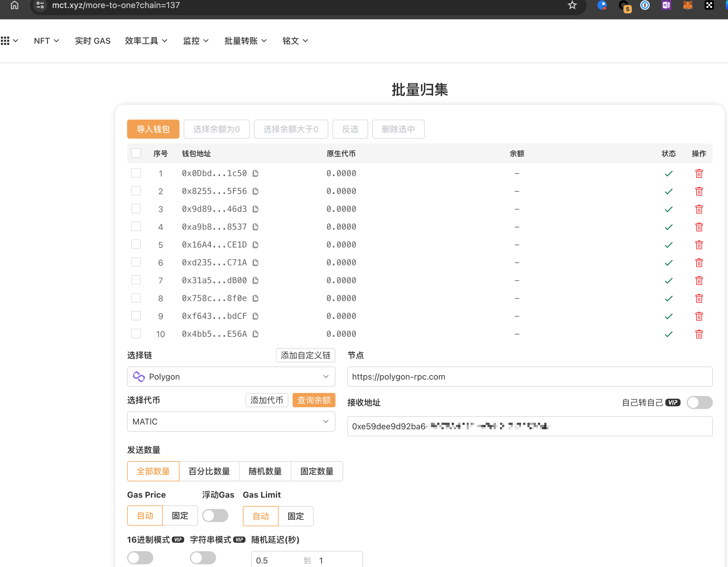Click the 节点 RPC URL input field
The image size is (728, 567).
(529, 376)
